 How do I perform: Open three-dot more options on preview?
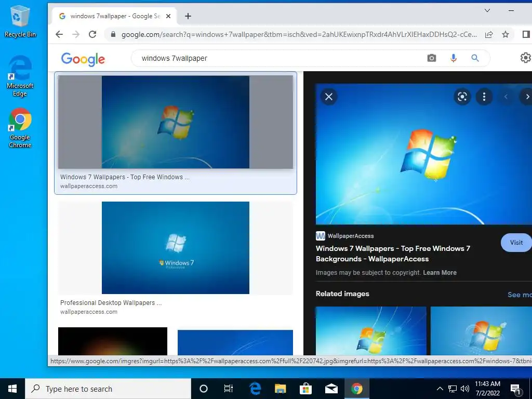click(x=484, y=97)
